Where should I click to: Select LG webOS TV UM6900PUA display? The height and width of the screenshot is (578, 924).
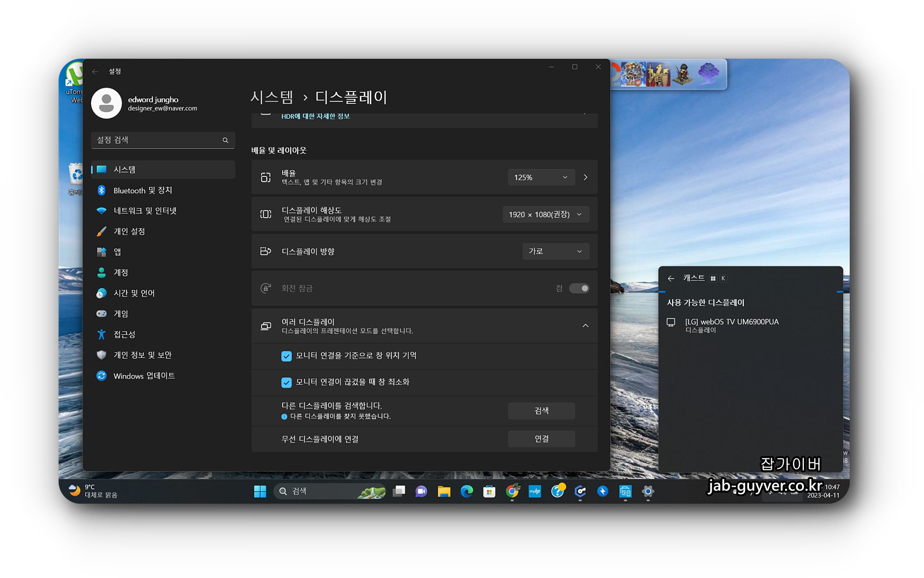(x=731, y=325)
